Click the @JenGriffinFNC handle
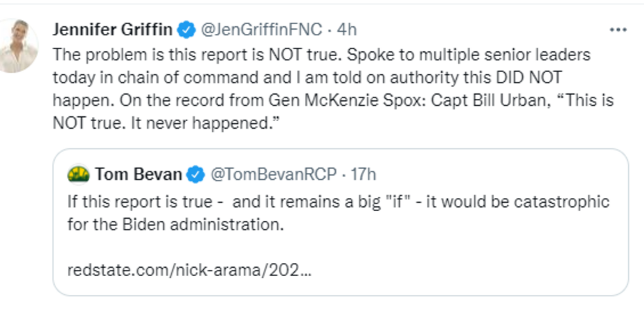The image size is (644, 310). click(260, 30)
